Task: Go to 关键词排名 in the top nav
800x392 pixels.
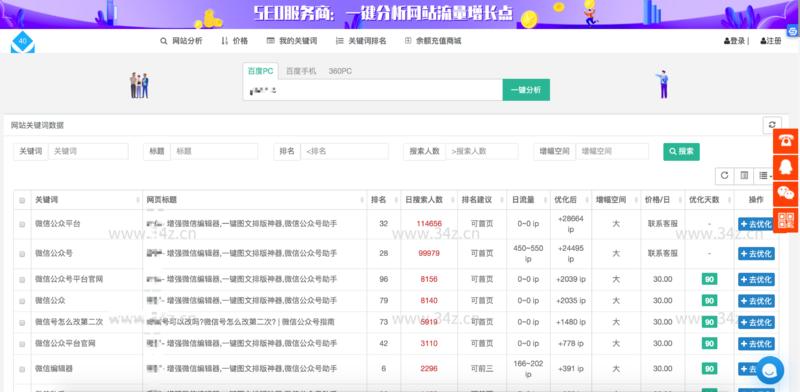Action: [361, 41]
